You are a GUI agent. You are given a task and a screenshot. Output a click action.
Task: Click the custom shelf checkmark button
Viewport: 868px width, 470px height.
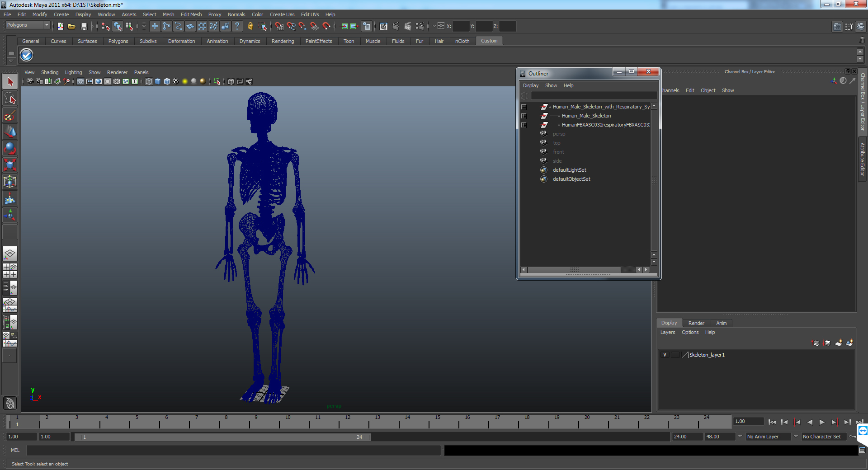[x=27, y=55]
